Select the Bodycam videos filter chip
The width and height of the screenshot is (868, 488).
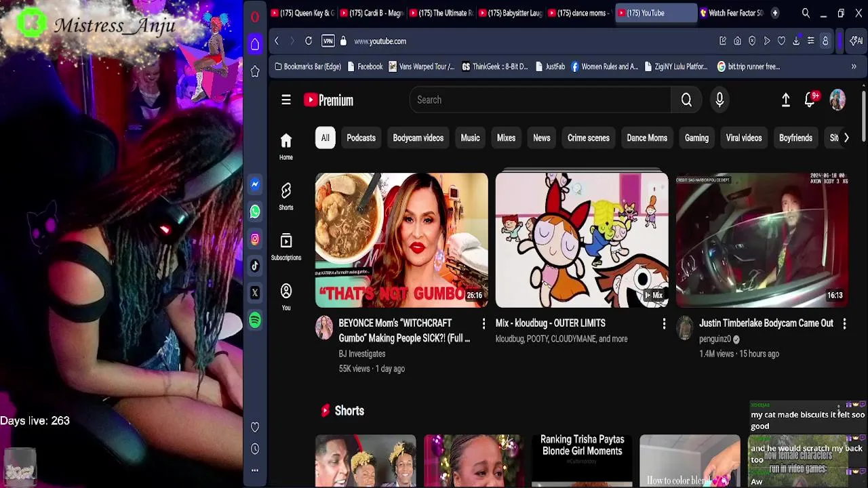418,138
